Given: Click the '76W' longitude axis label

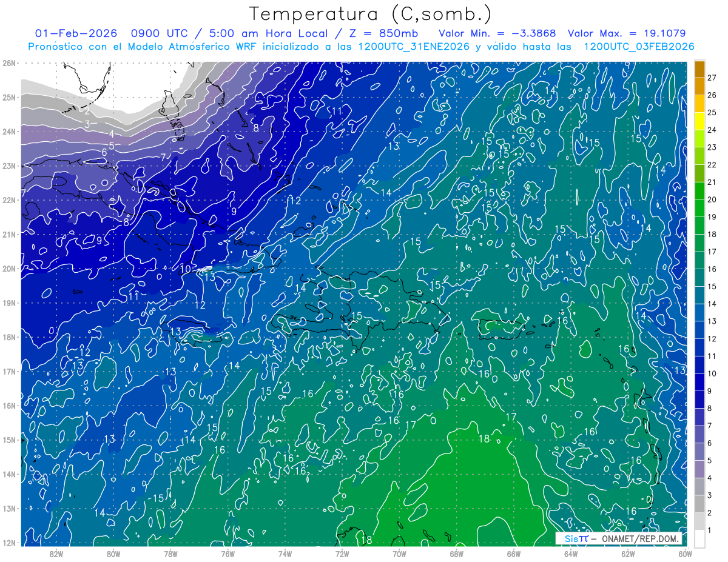Looking at the screenshot, I should click(227, 554).
